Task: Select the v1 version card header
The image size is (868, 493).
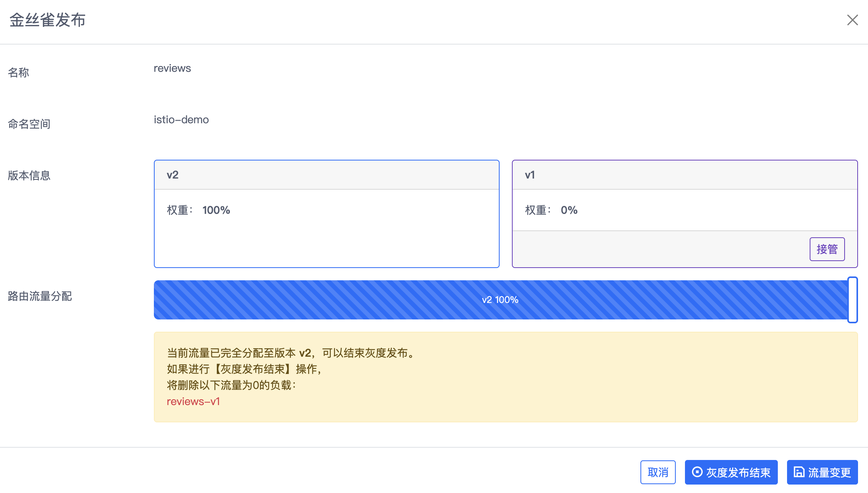Action: tap(685, 175)
